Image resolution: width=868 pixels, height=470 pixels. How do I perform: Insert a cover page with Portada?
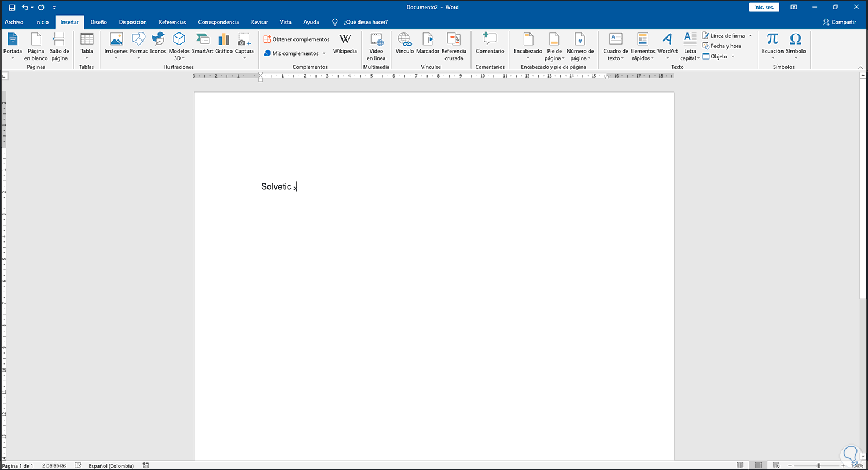point(13,47)
